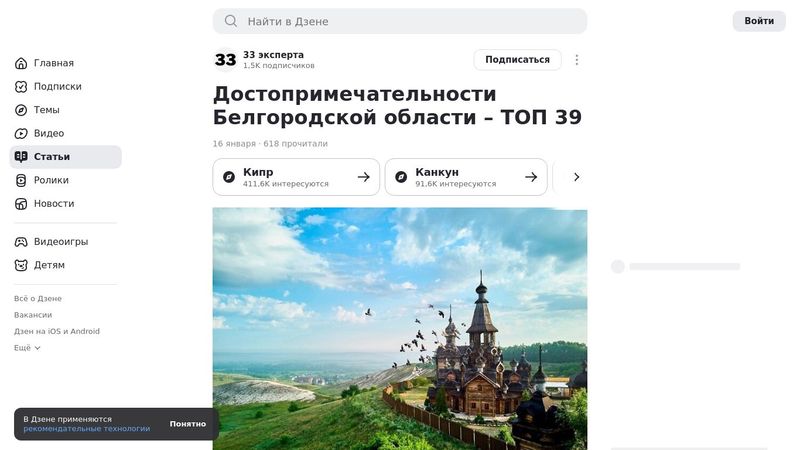Open the three-dot channel options menu
Viewport: 800px width, 450px height.
pyautogui.click(x=577, y=60)
